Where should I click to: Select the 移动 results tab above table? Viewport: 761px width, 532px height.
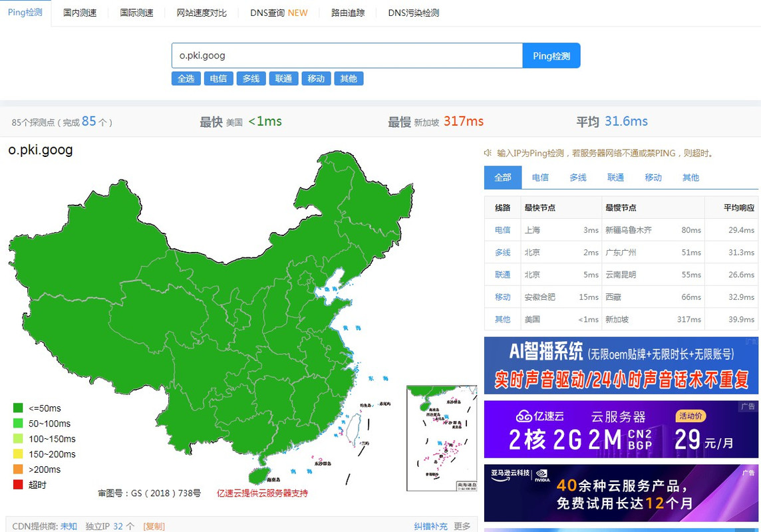pos(653,178)
